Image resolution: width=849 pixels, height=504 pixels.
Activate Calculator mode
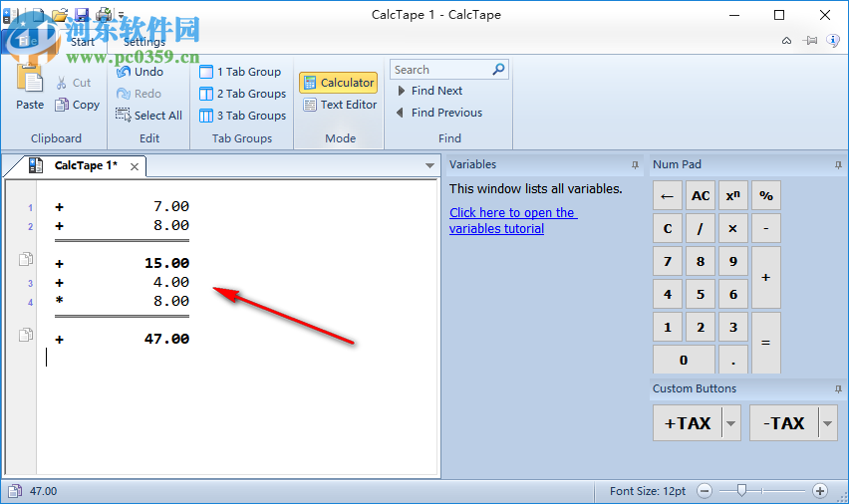click(x=339, y=83)
